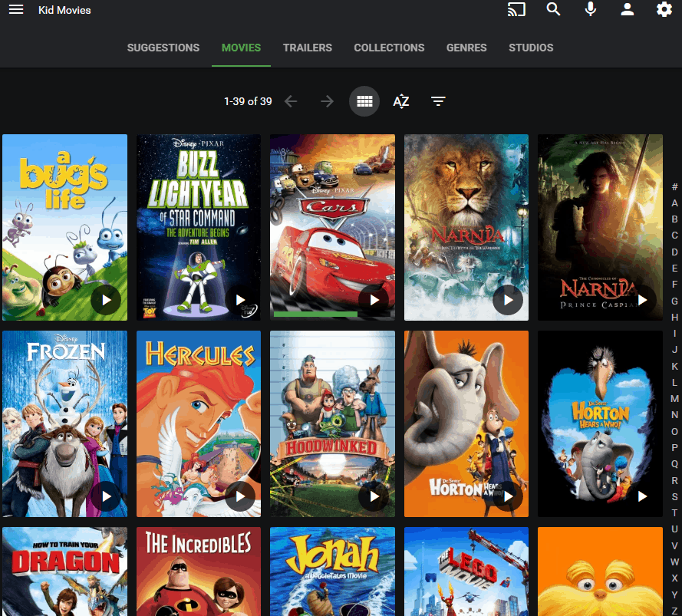Jump to letter N in alphabet picker
The image size is (682, 616).
click(674, 415)
